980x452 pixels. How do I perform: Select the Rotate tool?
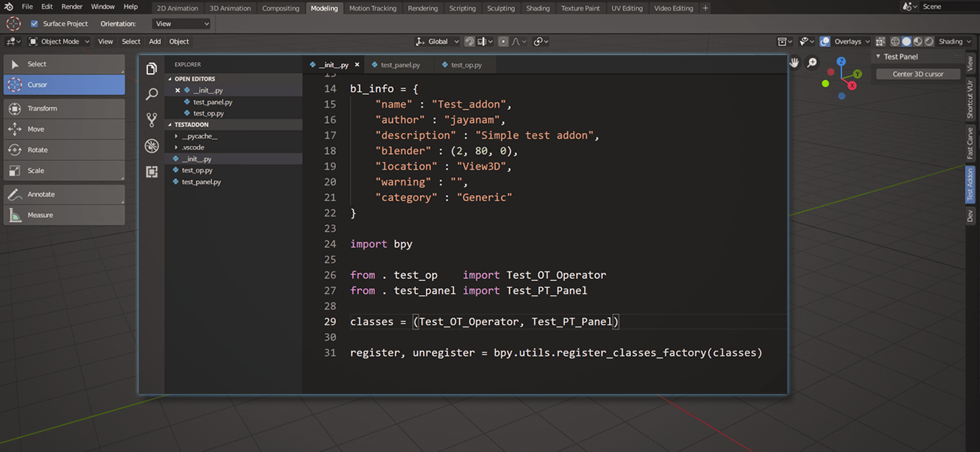[64, 150]
